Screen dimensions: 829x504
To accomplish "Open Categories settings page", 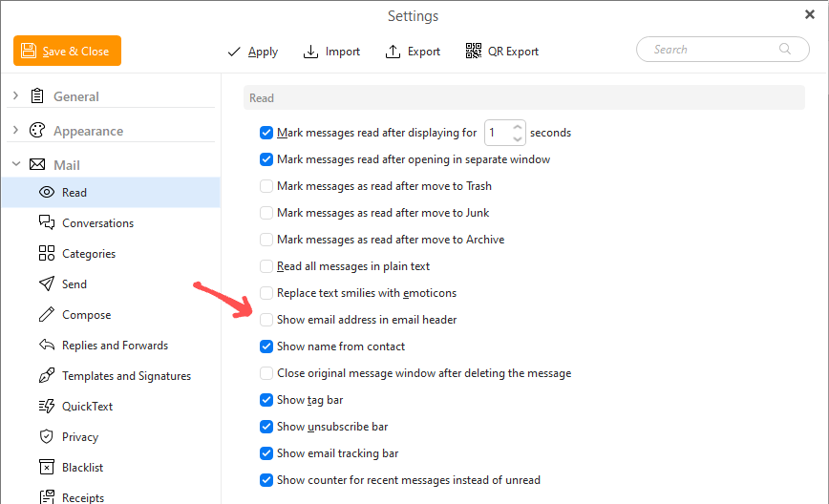I will pos(111,254).
